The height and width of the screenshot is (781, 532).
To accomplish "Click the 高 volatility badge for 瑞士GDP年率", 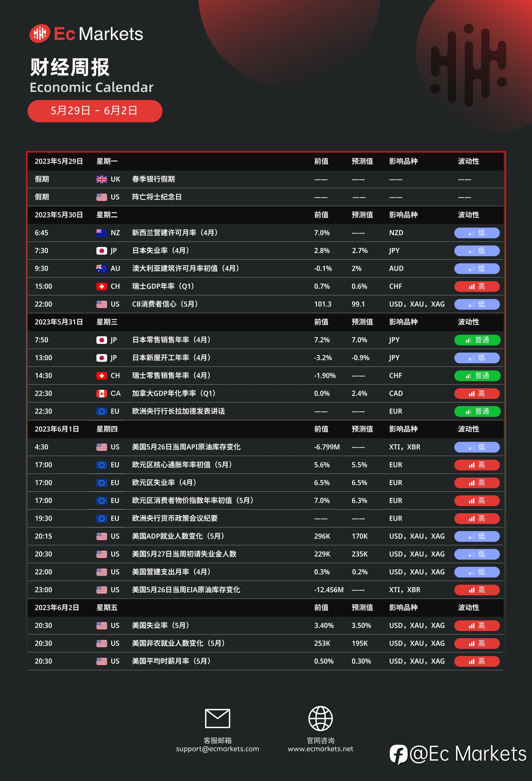I will coord(477,286).
